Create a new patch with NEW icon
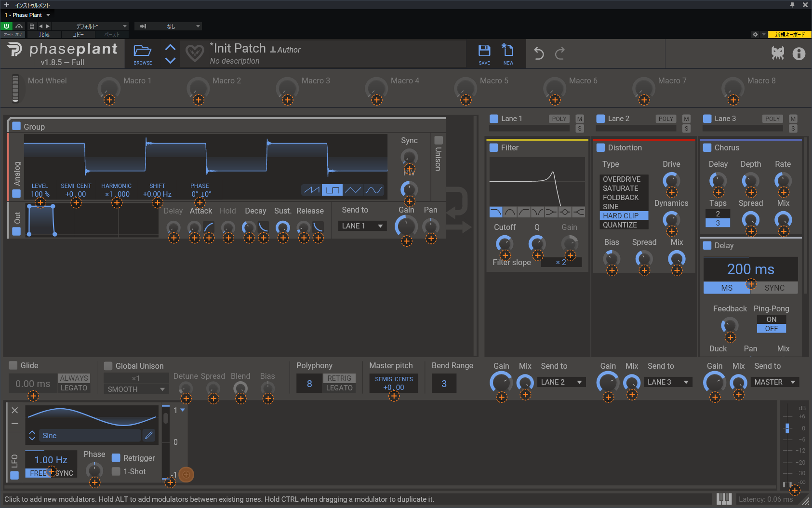812x508 pixels. tap(508, 54)
